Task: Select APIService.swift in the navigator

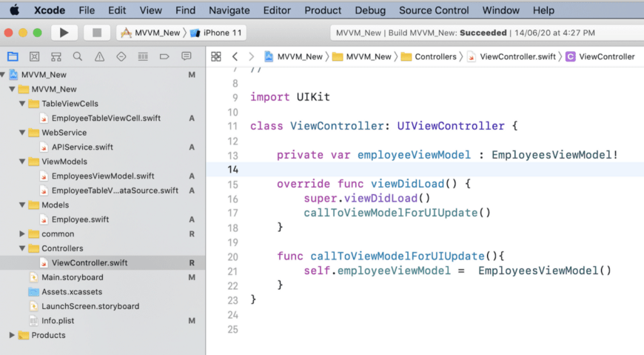Action: point(82,147)
